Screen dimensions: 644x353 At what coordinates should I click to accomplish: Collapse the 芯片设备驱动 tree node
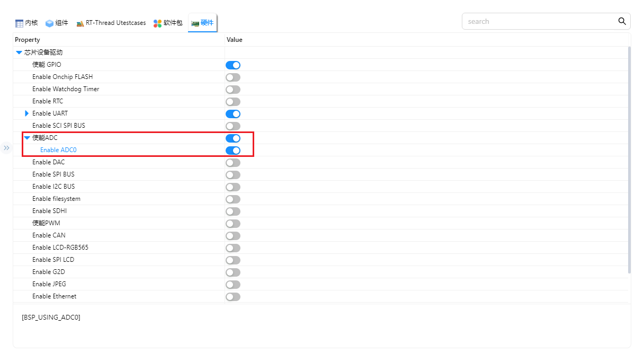pos(19,52)
